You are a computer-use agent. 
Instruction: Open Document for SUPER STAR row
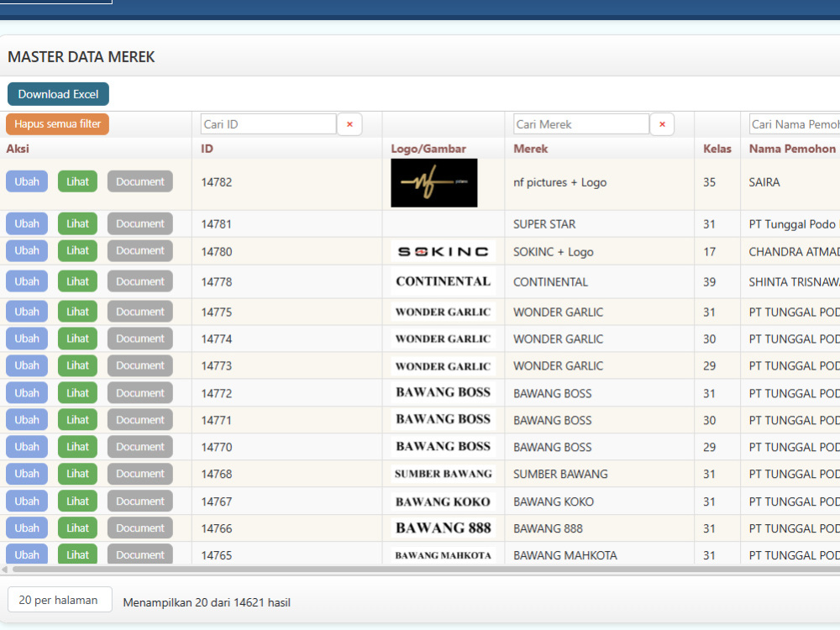tap(140, 223)
